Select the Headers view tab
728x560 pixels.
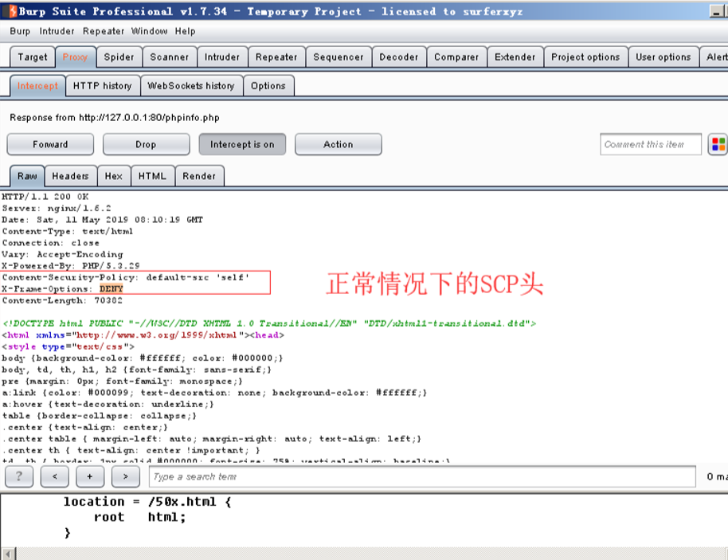click(x=71, y=176)
